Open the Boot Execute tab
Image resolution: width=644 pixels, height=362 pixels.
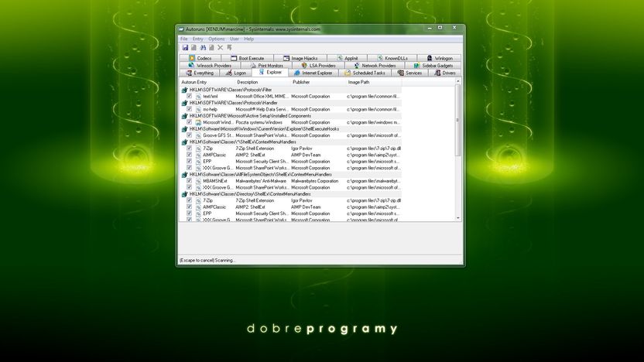click(x=247, y=58)
